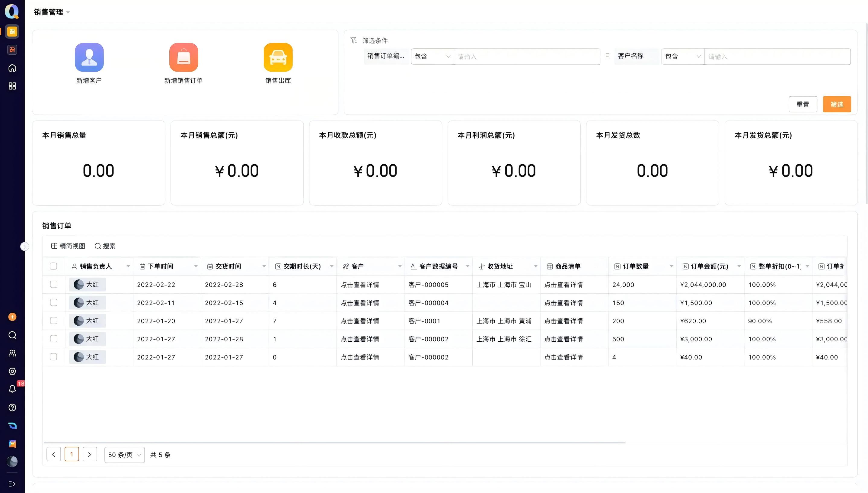Open 客户数据编号 column filter arrow
The height and width of the screenshot is (493, 868).
468,266
